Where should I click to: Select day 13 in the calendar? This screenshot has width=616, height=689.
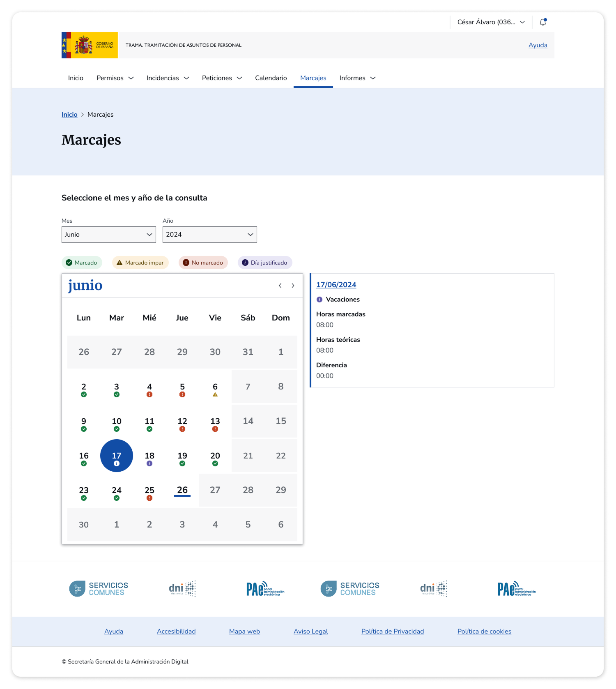click(215, 423)
